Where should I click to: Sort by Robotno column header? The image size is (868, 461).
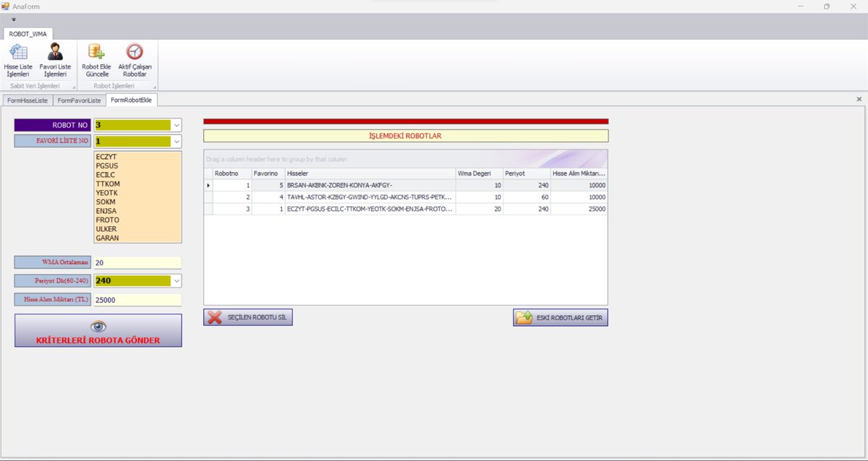coord(231,173)
